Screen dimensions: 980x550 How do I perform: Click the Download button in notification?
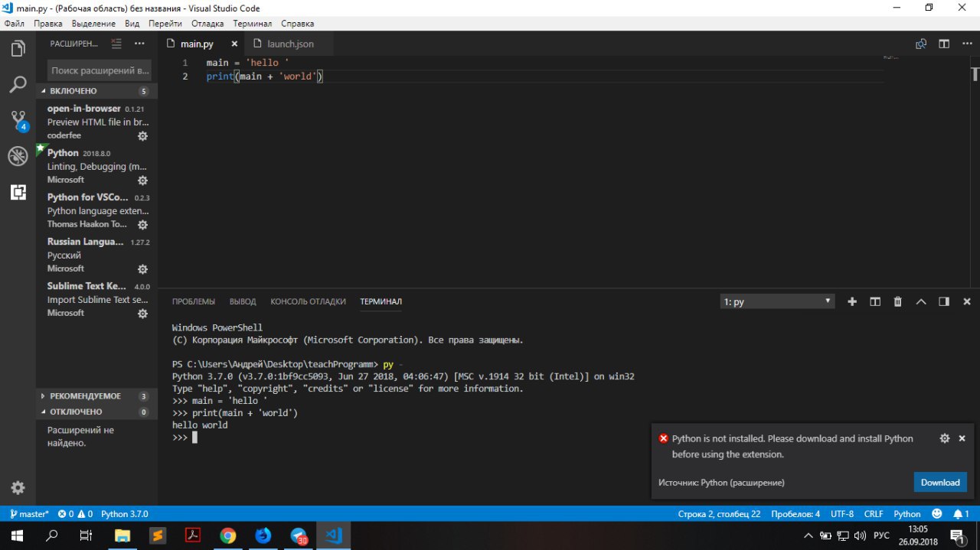(x=940, y=482)
